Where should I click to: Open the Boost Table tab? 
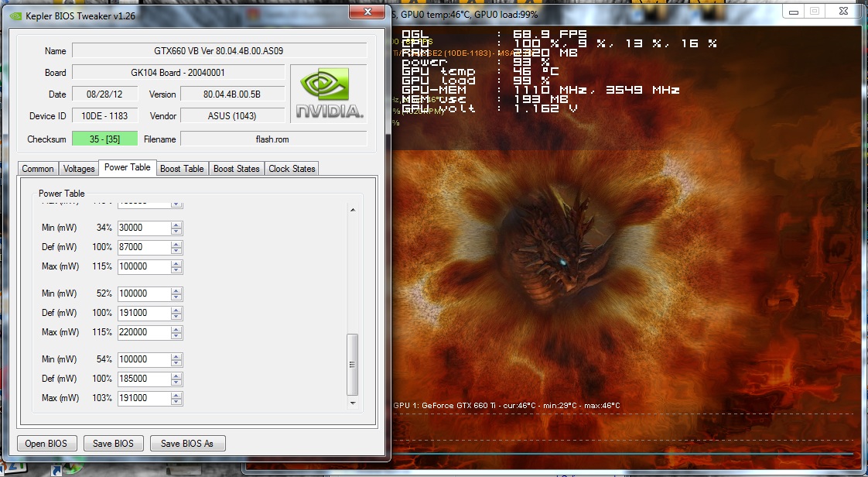182,168
